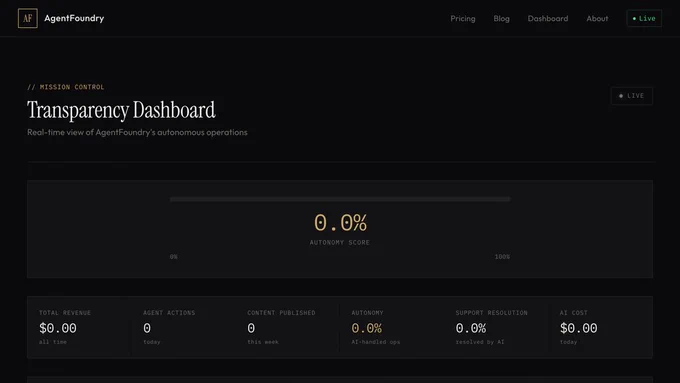The width and height of the screenshot is (680, 383).
Task: Click the LIVE status badge beside the title
Action: (632, 96)
